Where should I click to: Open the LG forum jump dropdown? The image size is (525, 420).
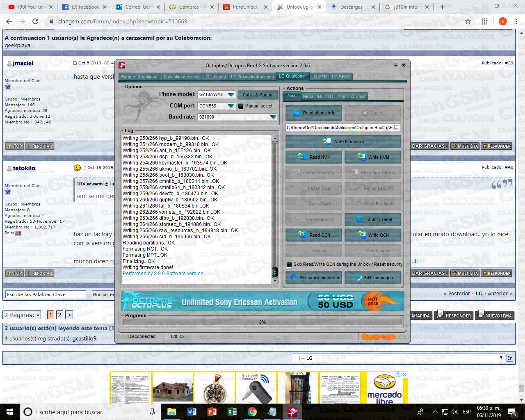pos(399,358)
